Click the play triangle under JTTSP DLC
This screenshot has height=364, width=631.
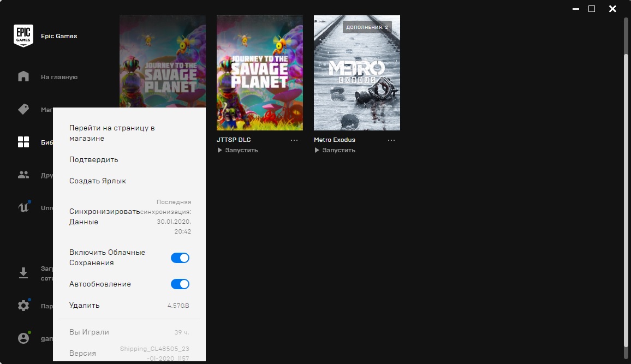pos(220,150)
